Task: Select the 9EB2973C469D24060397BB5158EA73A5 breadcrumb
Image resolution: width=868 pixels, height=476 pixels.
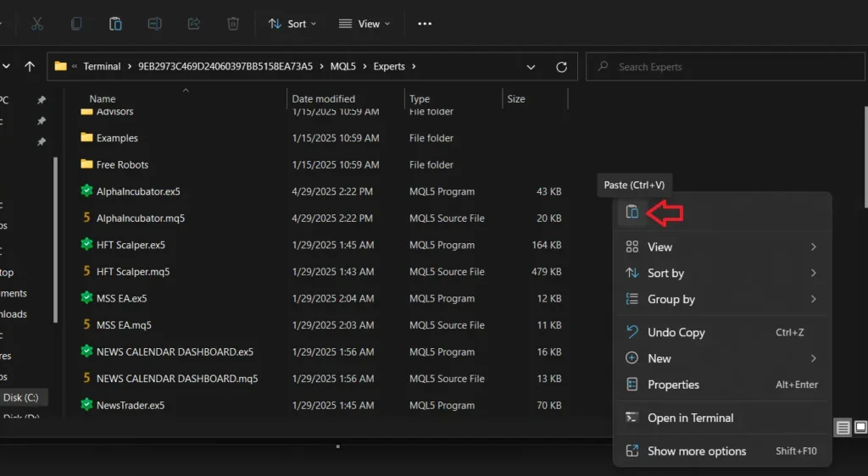Action: coord(225,66)
